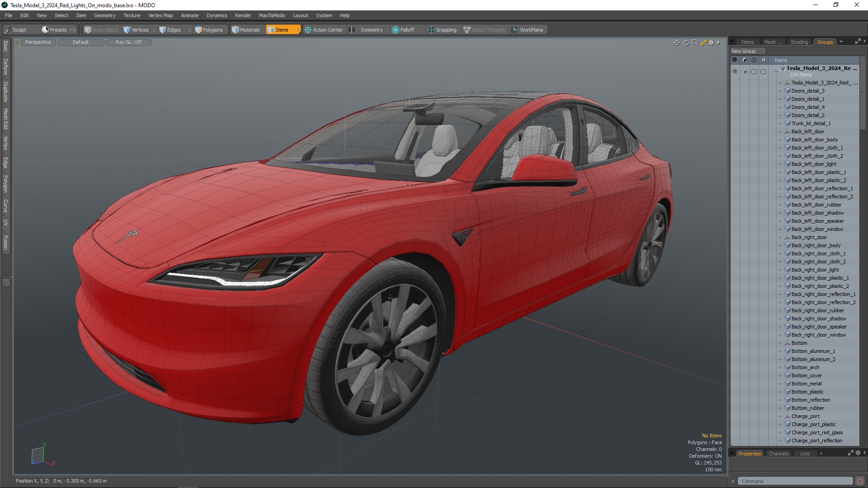Click the camera render column header
The height and width of the screenshot is (488, 868).
(x=745, y=60)
